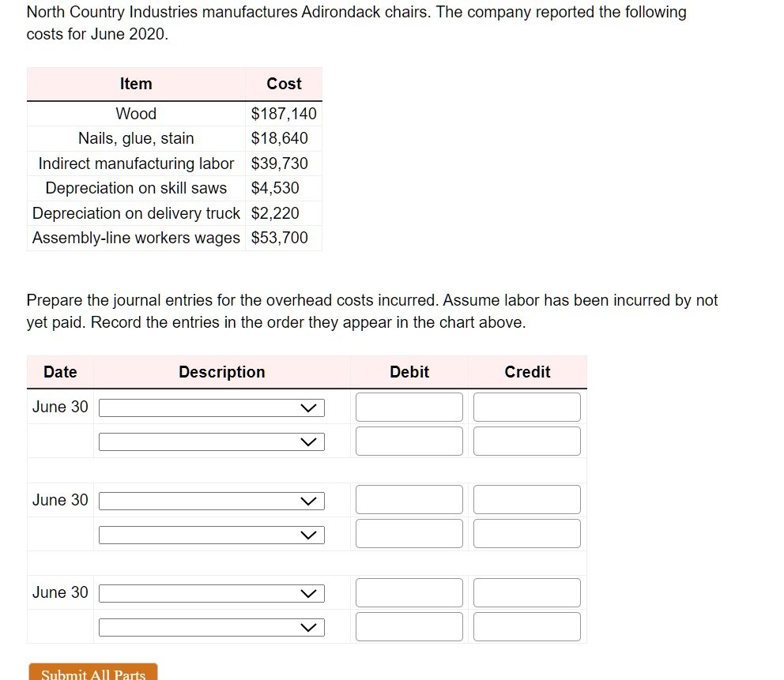Open the first June 30 description dropdown
784x680 pixels.
[212, 408]
